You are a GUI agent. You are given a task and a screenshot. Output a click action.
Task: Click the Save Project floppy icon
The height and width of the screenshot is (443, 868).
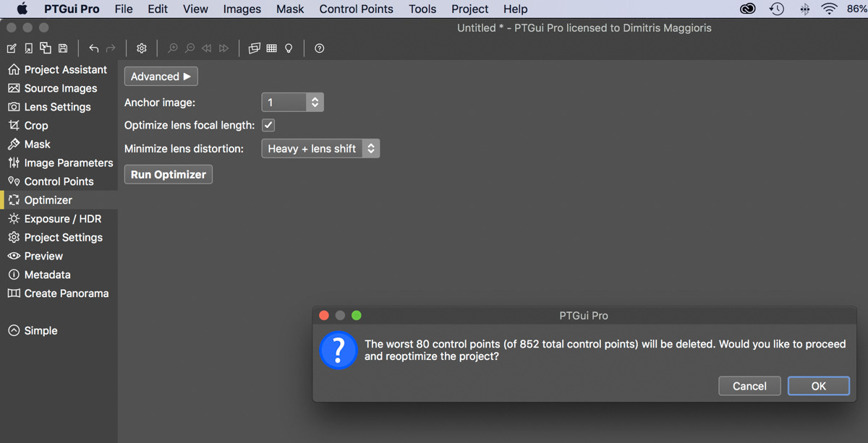point(63,48)
